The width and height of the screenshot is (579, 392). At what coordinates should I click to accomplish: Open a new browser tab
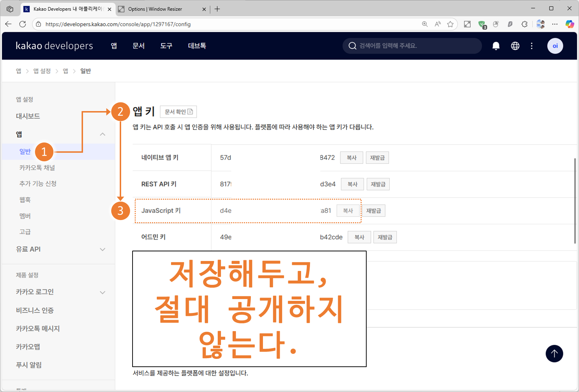click(x=217, y=9)
